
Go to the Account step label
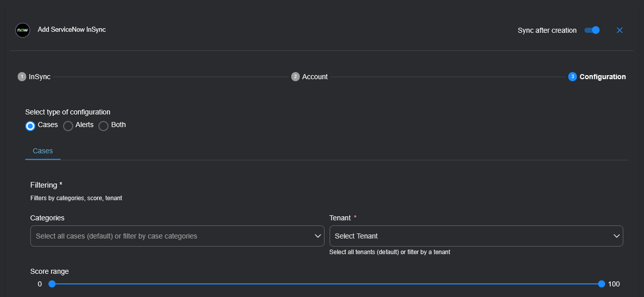(x=315, y=77)
